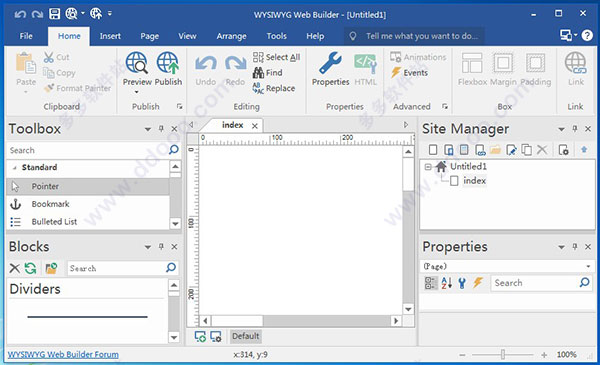Image resolution: width=600 pixels, height=365 pixels.
Task: Click the Publish globe icon in ribbon
Action: 168,63
